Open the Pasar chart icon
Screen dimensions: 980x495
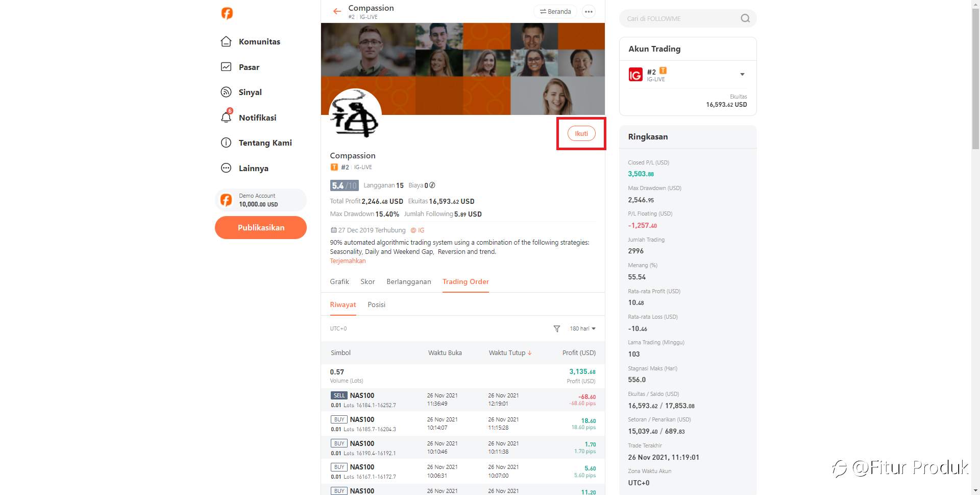pyautogui.click(x=226, y=67)
